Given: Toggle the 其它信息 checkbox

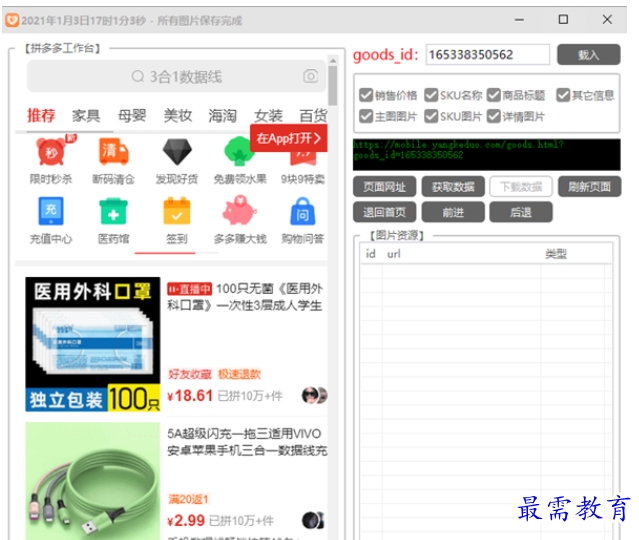Looking at the screenshot, I should (563, 95).
